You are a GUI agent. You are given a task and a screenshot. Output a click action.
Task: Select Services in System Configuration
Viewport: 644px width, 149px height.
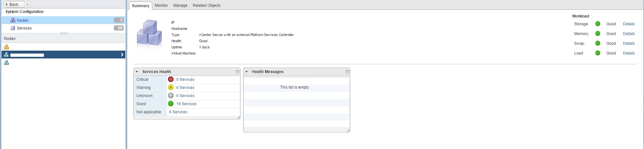click(x=24, y=28)
